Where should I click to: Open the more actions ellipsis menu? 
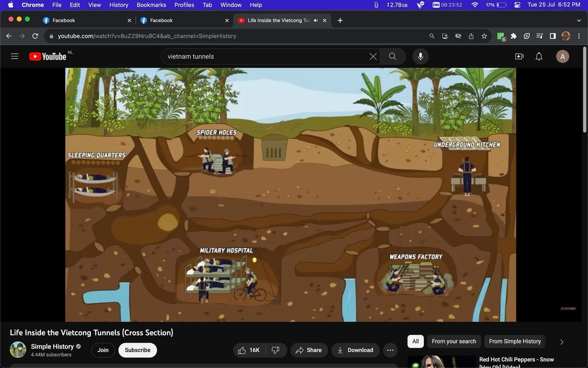tap(390, 350)
